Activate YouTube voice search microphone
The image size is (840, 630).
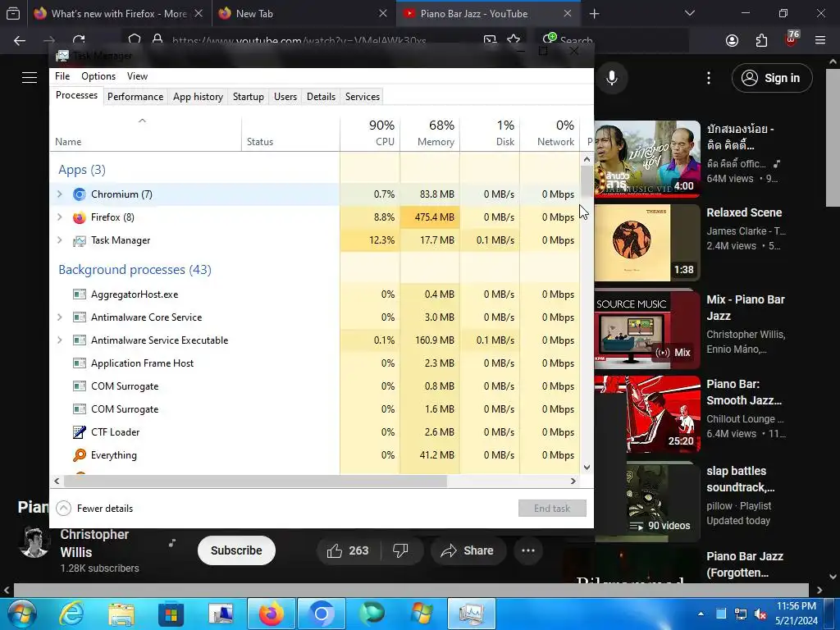click(x=612, y=78)
